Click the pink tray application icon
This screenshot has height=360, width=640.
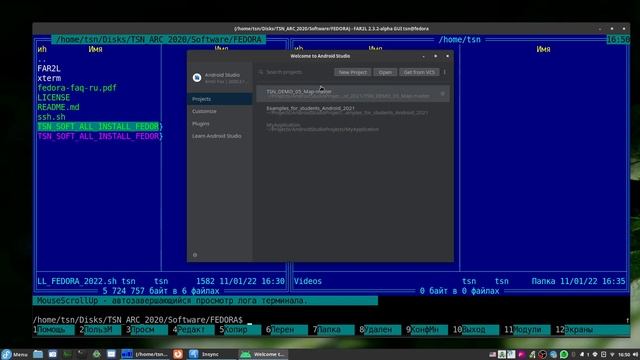(522, 354)
